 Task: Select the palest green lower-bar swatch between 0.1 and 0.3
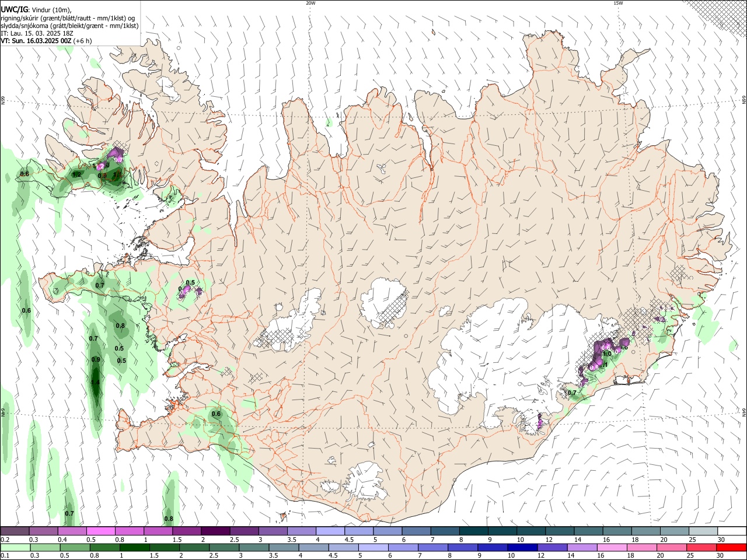pyautogui.click(x=15, y=548)
